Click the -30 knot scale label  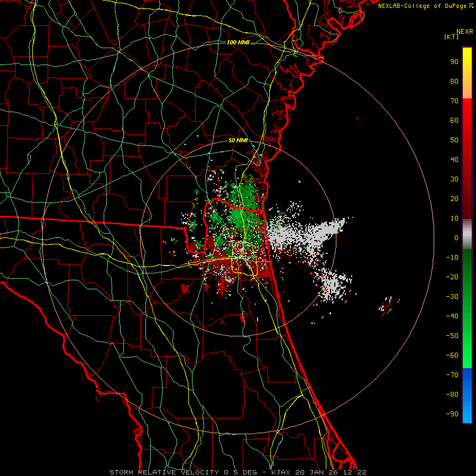click(x=452, y=297)
